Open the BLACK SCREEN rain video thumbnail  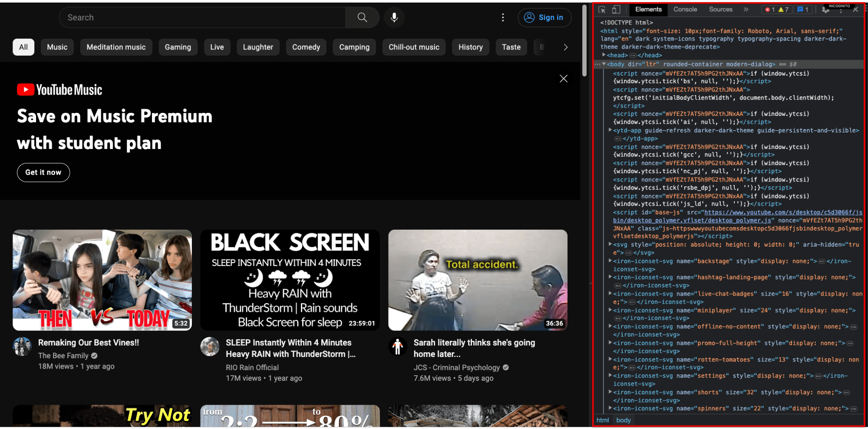(x=290, y=280)
